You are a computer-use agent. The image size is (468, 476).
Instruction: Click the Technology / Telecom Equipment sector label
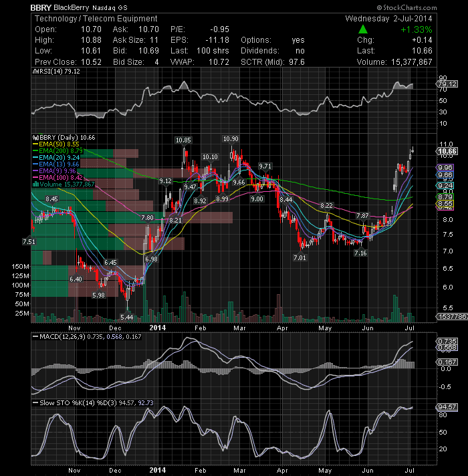[96, 19]
